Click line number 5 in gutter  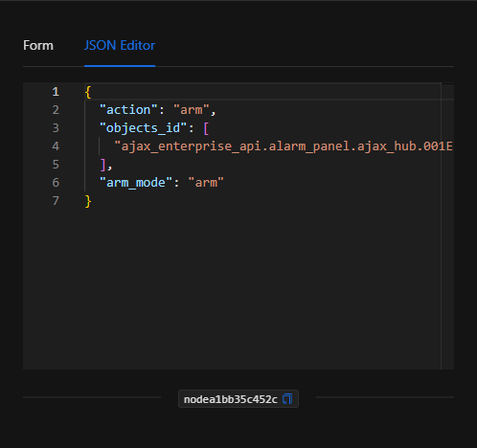pos(56,165)
